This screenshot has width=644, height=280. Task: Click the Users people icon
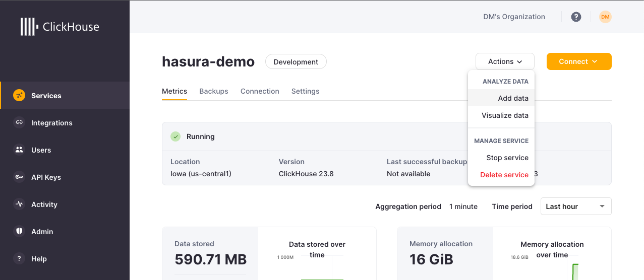19,150
